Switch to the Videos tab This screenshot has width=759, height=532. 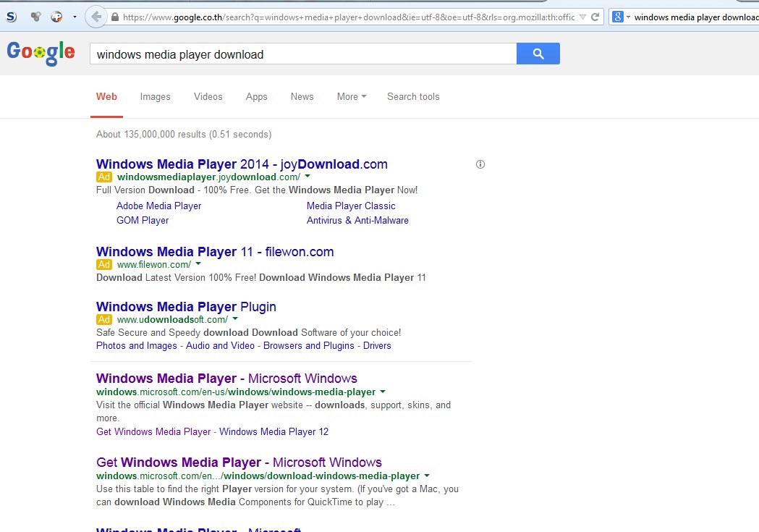pos(208,97)
